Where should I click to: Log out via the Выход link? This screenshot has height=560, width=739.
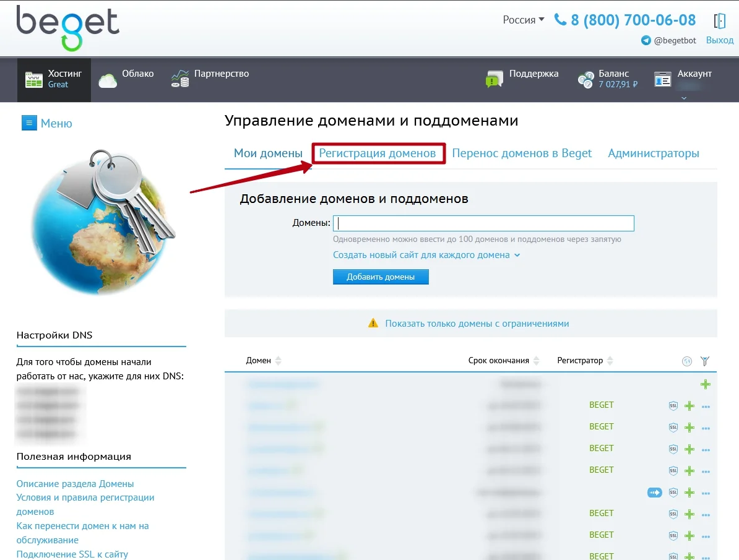click(x=720, y=40)
